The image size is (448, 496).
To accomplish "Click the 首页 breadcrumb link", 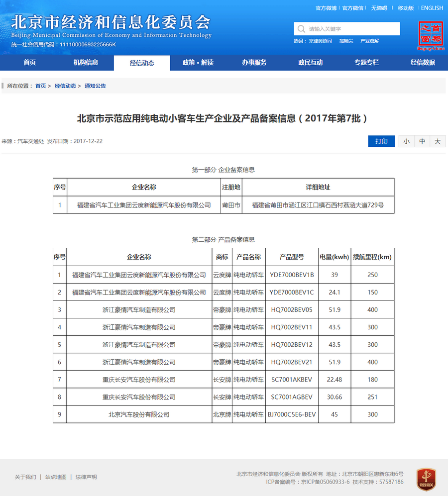I will point(40,86).
